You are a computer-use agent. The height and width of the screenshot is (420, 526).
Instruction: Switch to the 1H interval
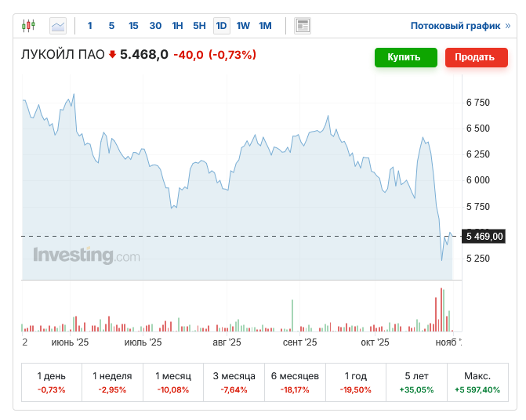click(177, 26)
